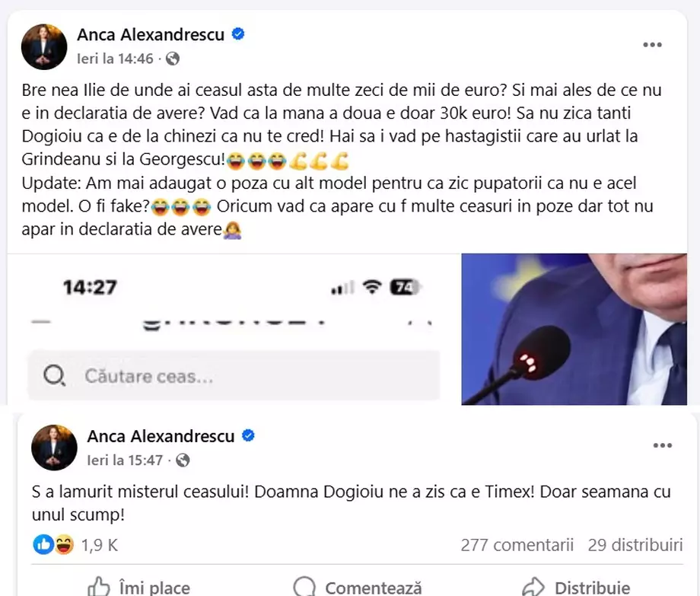The image size is (700, 596).
Task: Click the haha reaction emoji icon
Action: (x=64, y=544)
